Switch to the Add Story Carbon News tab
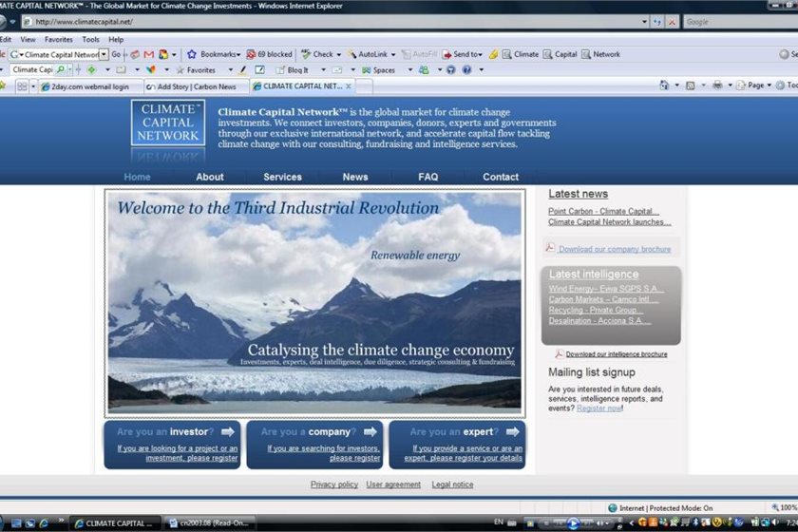This screenshot has height=532, width=798. [196, 86]
